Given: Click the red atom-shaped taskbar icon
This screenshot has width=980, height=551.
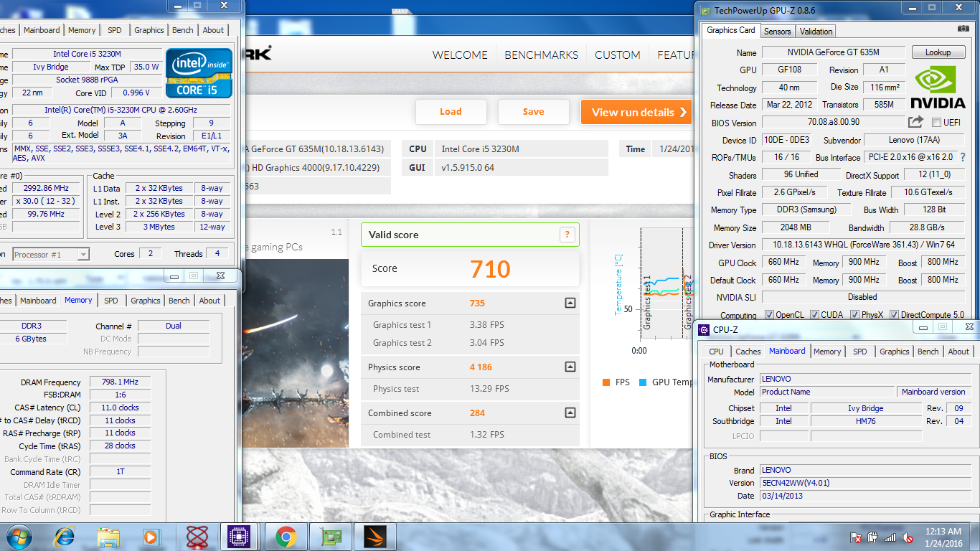Looking at the screenshot, I should click(x=197, y=537).
